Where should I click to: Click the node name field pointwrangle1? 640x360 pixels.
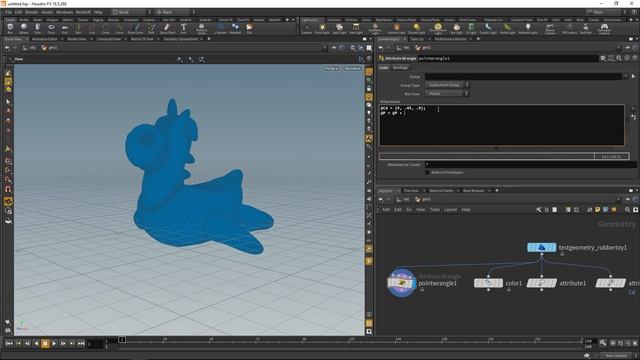[x=508, y=58]
